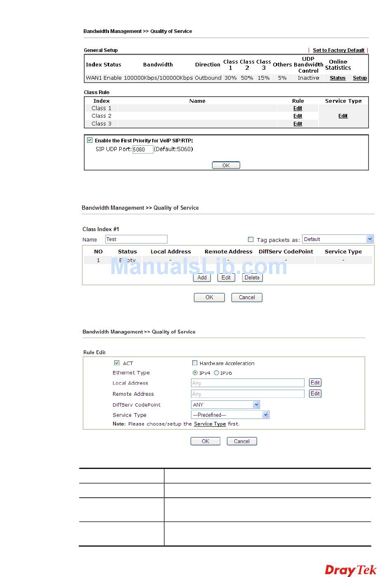This screenshot has width=392, height=577.
Task: Click OK in the Class Index #1 page
Action: point(209,298)
